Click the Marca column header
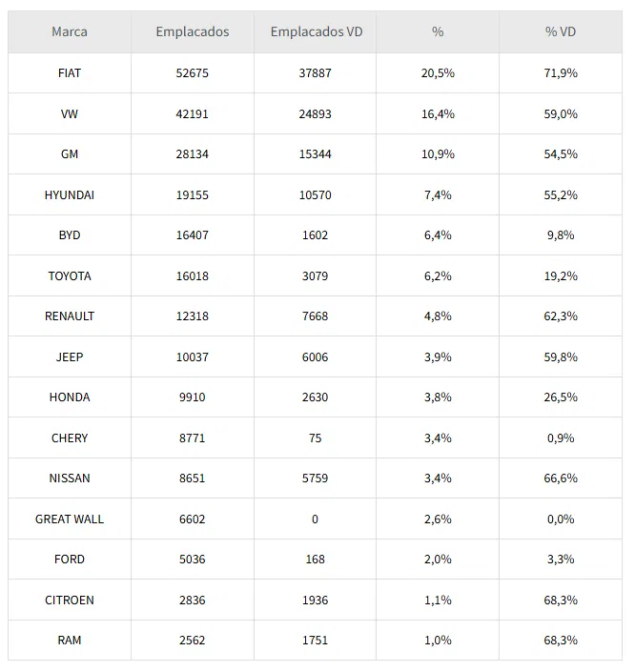Viewport: 635px width, 672px height. click(x=70, y=31)
